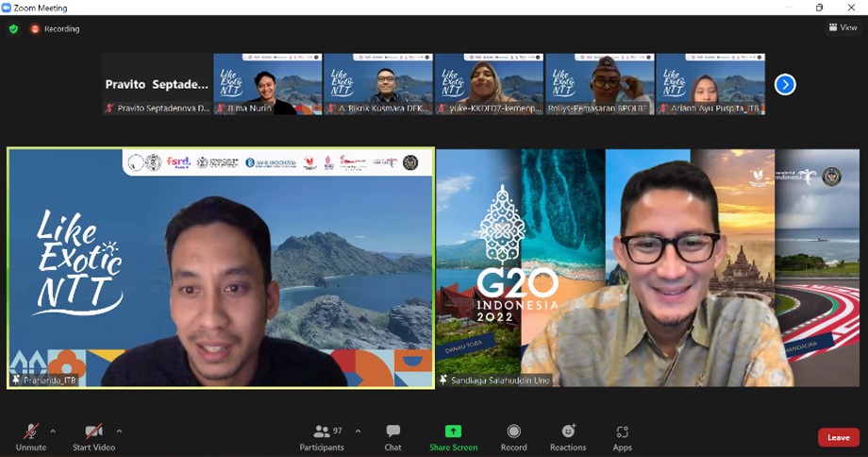
Task: Open the View layout menu
Action: coord(843,28)
